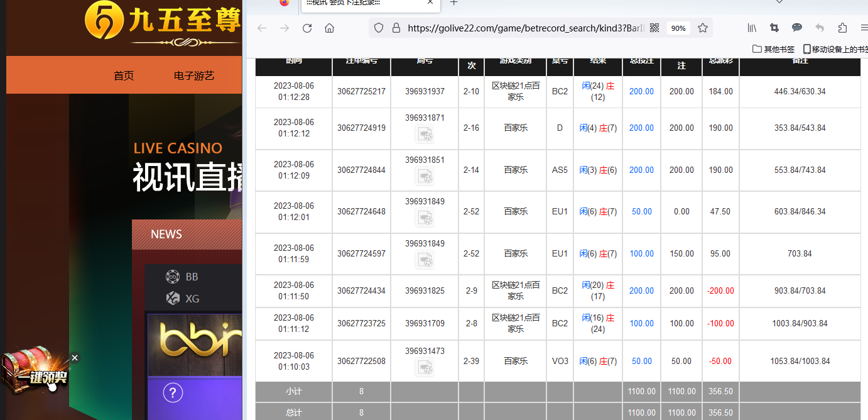868x420 pixels.
Task: Select the NEWS tab on casino page
Action: pos(166,235)
